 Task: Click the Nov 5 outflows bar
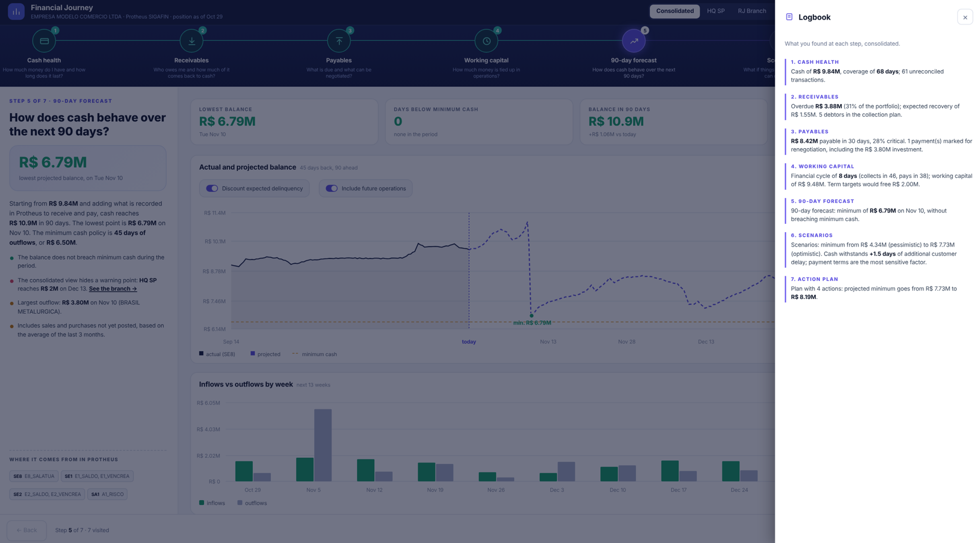[x=323, y=445]
